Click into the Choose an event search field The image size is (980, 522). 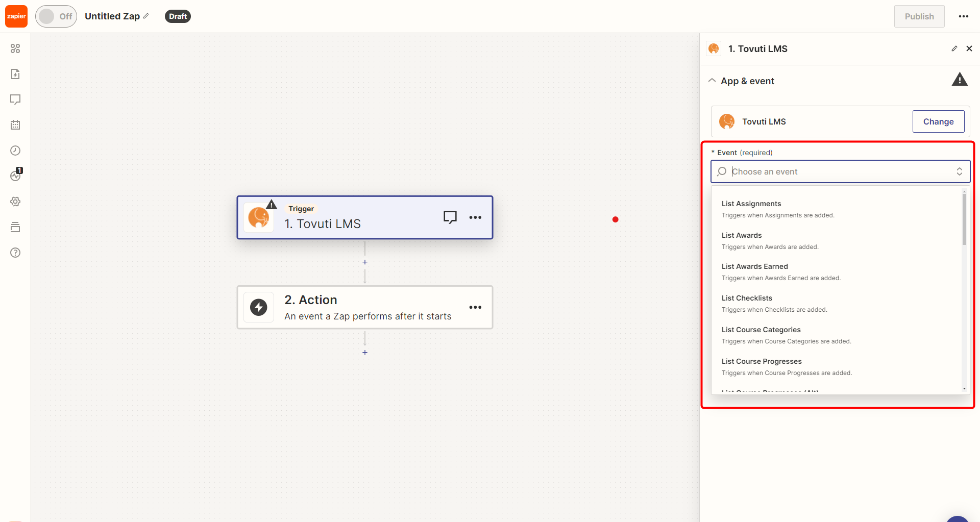click(x=840, y=171)
